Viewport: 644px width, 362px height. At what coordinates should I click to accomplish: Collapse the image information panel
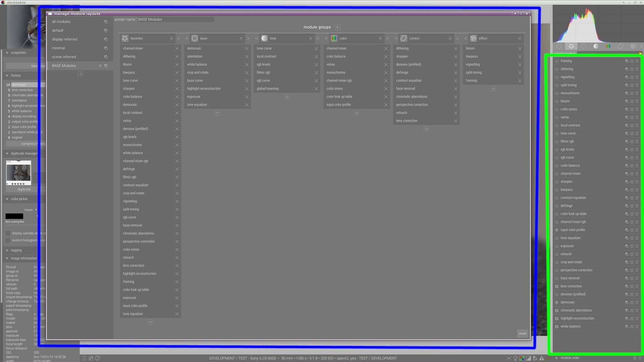pos(7,258)
